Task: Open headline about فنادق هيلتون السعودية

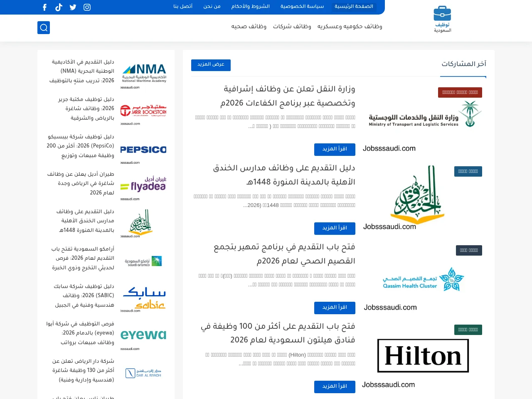Action: click(x=278, y=333)
